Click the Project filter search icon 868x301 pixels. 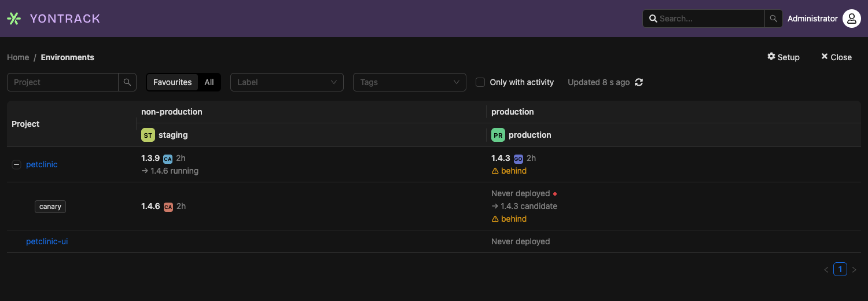point(127,82)
